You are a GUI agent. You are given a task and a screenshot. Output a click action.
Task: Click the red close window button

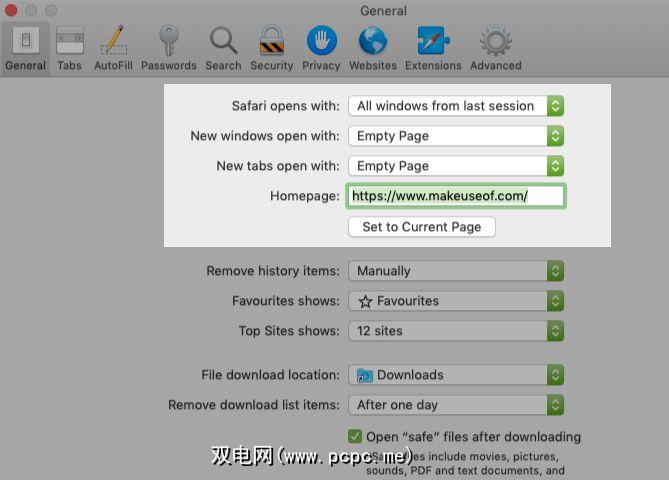coord(11,10)
